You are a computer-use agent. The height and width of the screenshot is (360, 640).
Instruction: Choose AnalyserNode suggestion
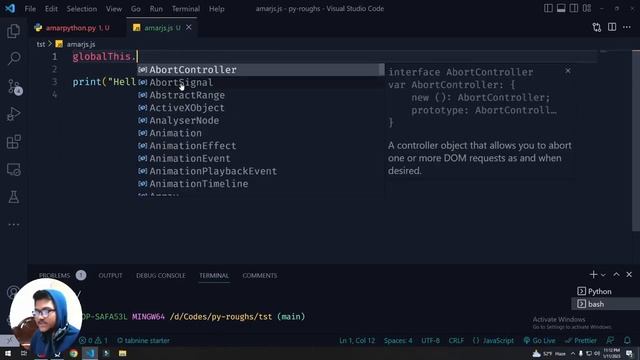pyautogui.click(x=260, y=120)
